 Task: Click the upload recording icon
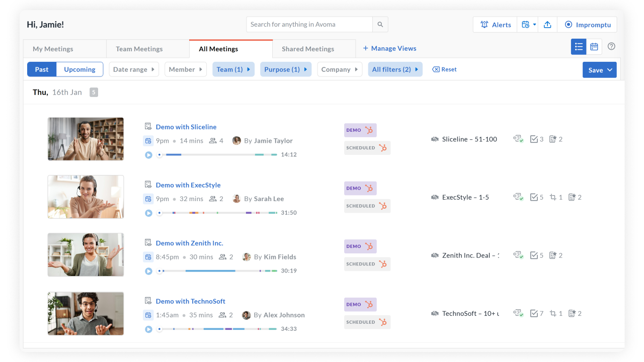pyautogui.click(x=548, y=25)
